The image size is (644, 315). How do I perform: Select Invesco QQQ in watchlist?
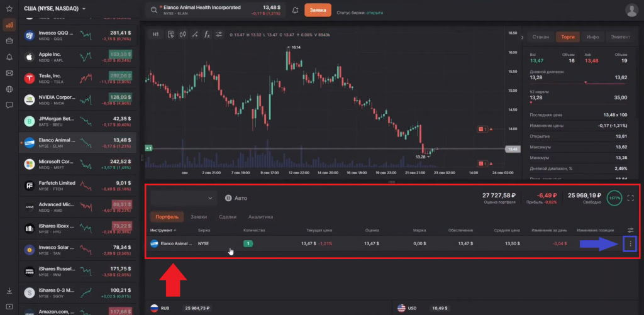point(77,36)
